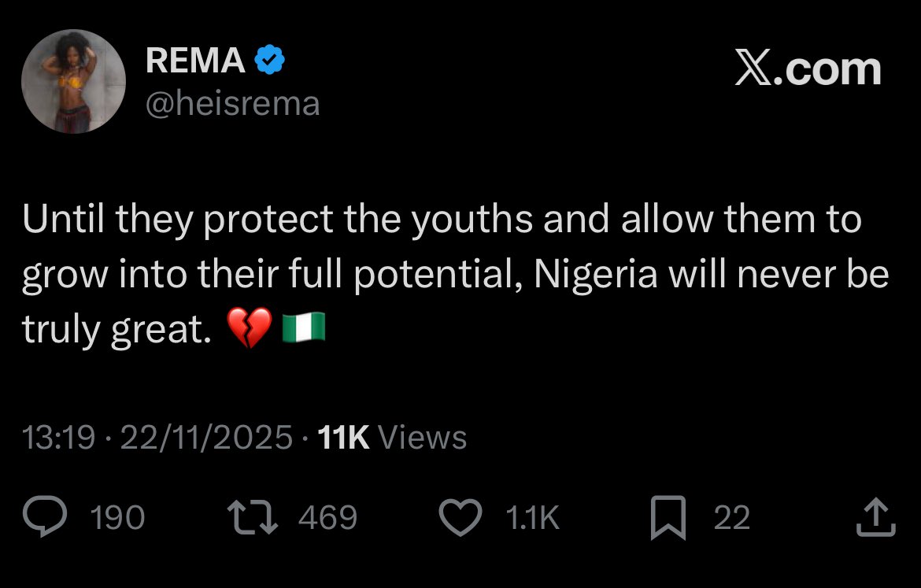The image size is (921, 588).
Task: Click the 22 bookmarks count
Action: [731, 518]
